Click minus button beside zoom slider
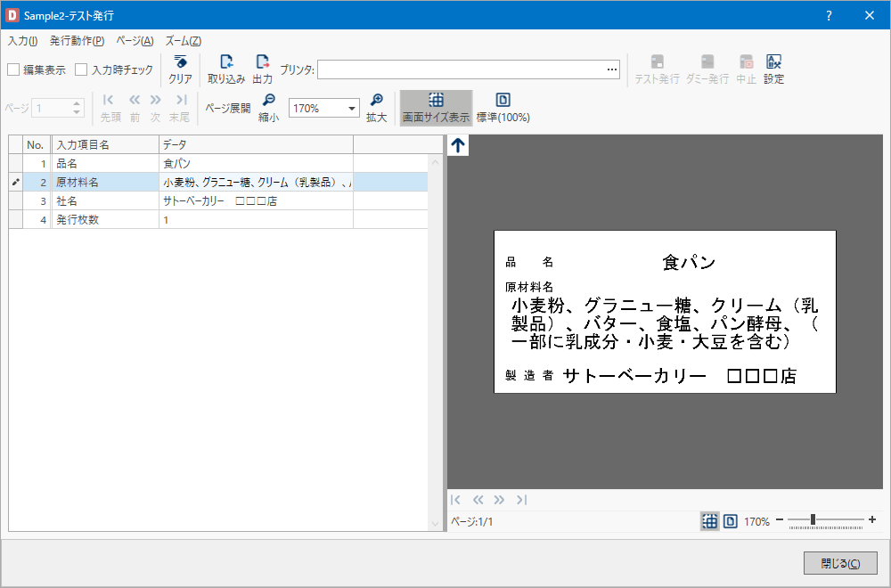Viewport: 891px width, 588px height. click(780, 519)
